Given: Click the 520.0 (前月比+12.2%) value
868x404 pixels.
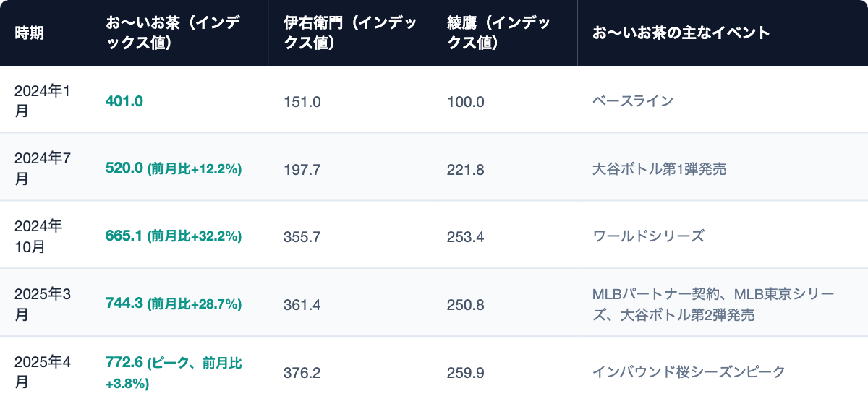Looking at the screenshot, I should tap(174, 169).
